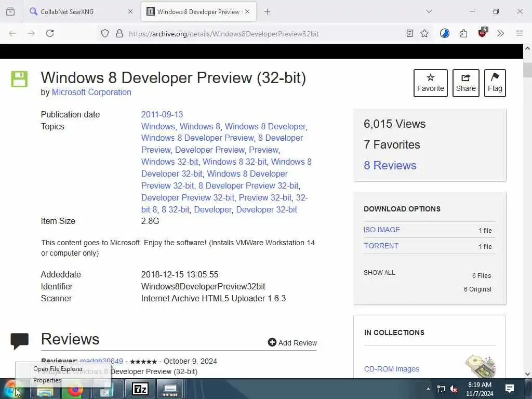The height and width of the screenshot is (399, 532).
Task: Click the Reviews speech-bubble icon
Action: pos(20,341)
